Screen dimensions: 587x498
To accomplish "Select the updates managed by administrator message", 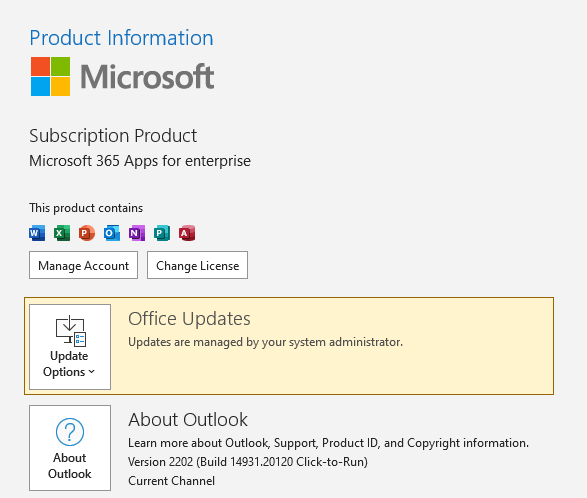I will 265,342.
